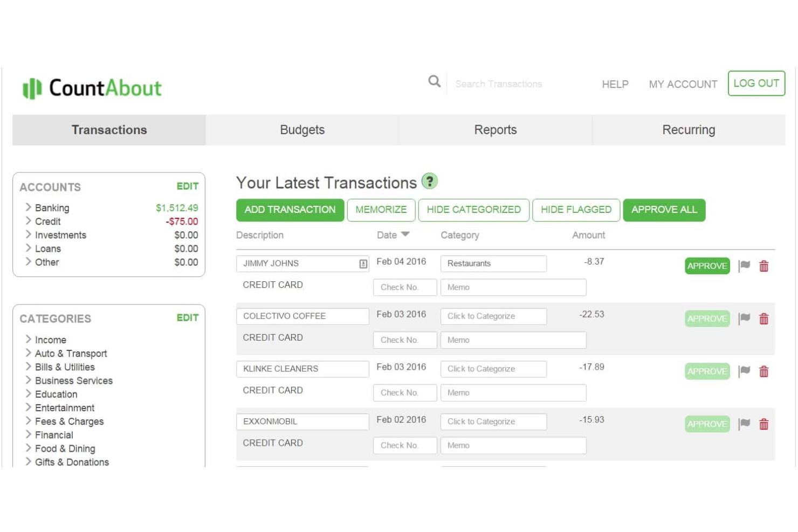Flag the JIMMY JOHNS transaction
Viewport: 798px width, 532px height.
745,266
